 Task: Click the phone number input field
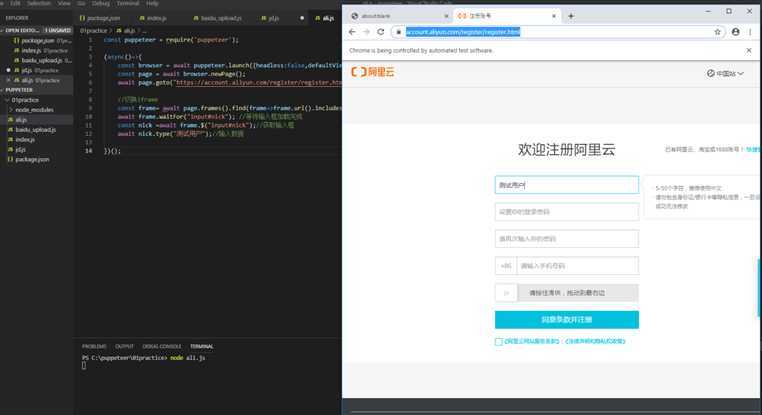[578, 266]
